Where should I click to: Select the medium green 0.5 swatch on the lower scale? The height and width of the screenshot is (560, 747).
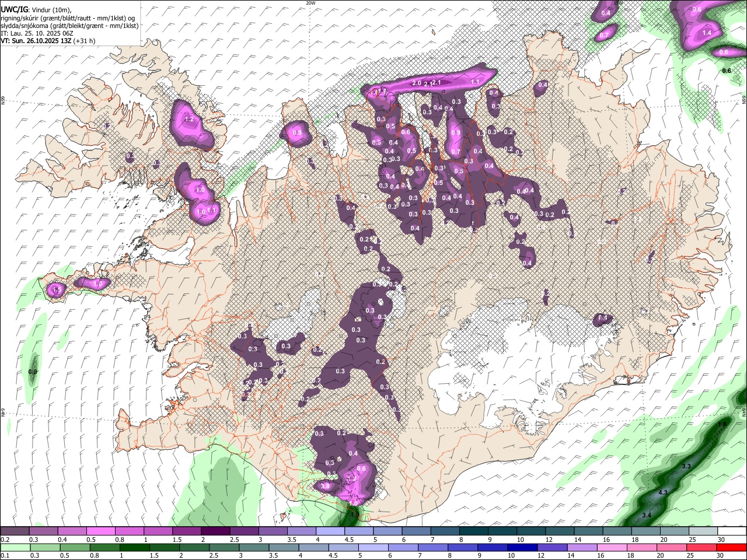coord(75,547)
